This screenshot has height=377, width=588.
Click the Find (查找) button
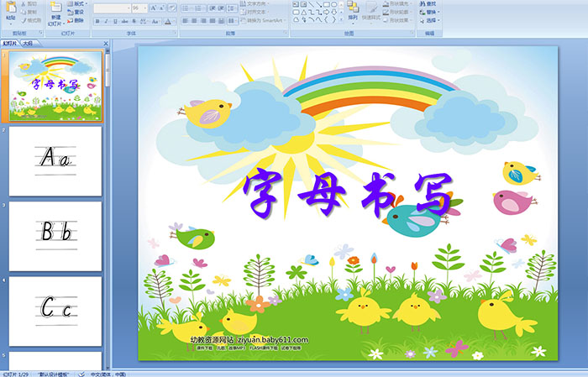pyautogui.click(x=430, y=3)
